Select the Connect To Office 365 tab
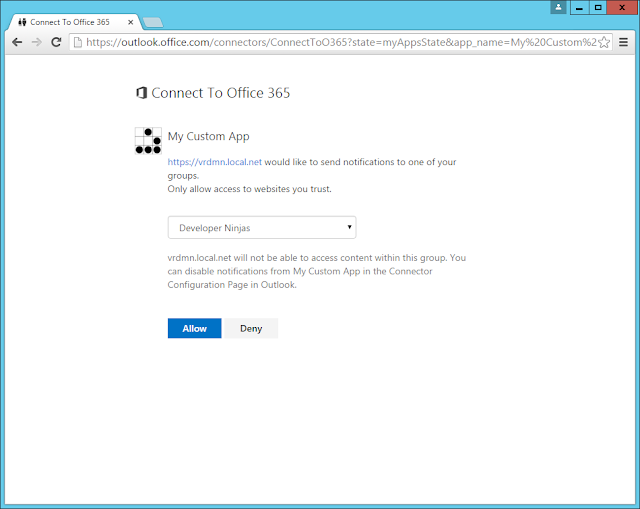640x509 pixels. (x=75, y=22)
